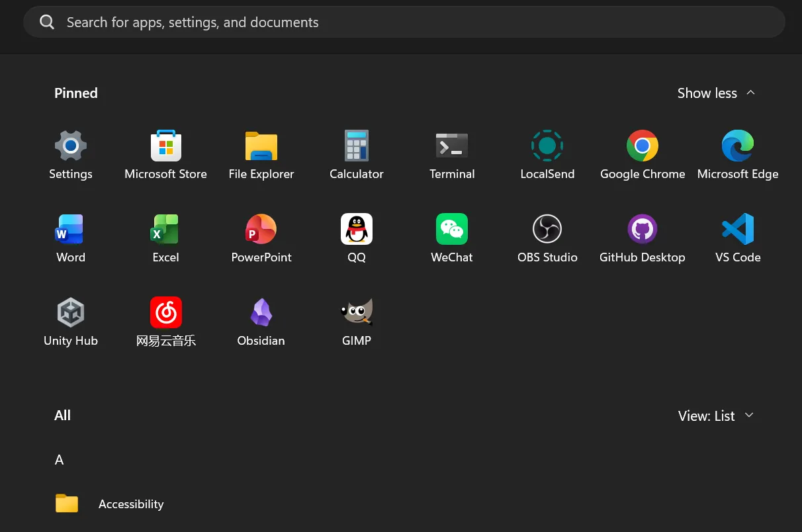Image resolution: width=802 pixels, height=532 pixels.
Task: Click the search magnifier icon
Action: tap(47, 22)
